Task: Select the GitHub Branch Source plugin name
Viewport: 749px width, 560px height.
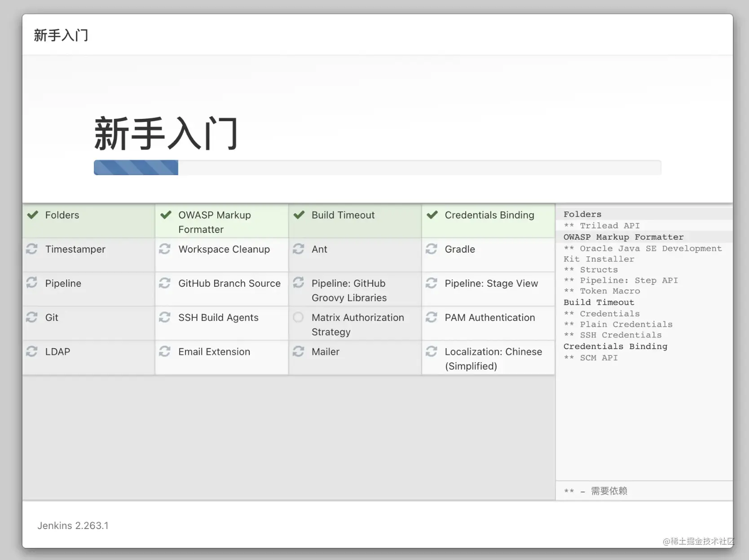Action: pos(229,283)
